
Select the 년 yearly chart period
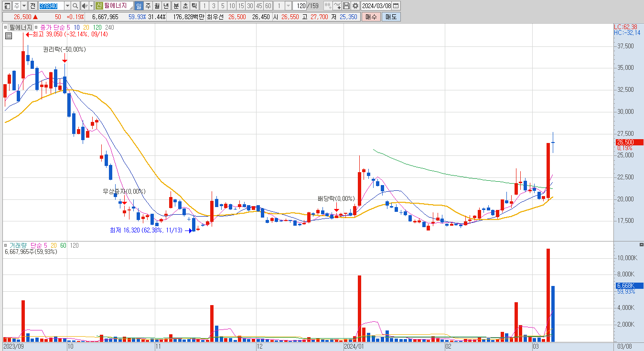(166, 6)
